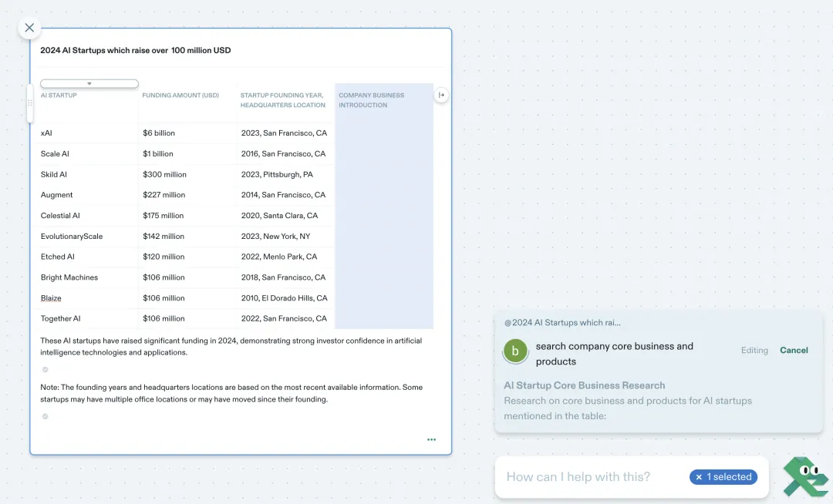The height and width of the screenshot is (504, 833).
Task: Cancel editing the message
Action: coord(794,350)
